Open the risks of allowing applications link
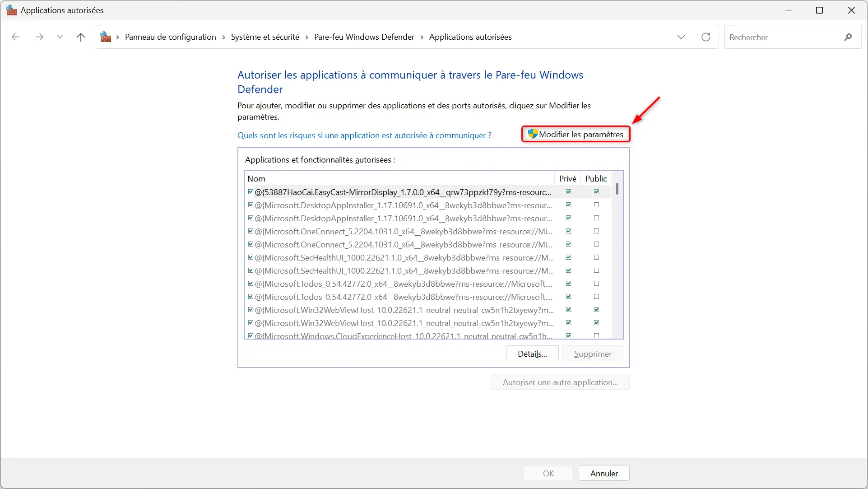Image resolution: width=868 pixels, height=489 pixels. pos(364,135)
